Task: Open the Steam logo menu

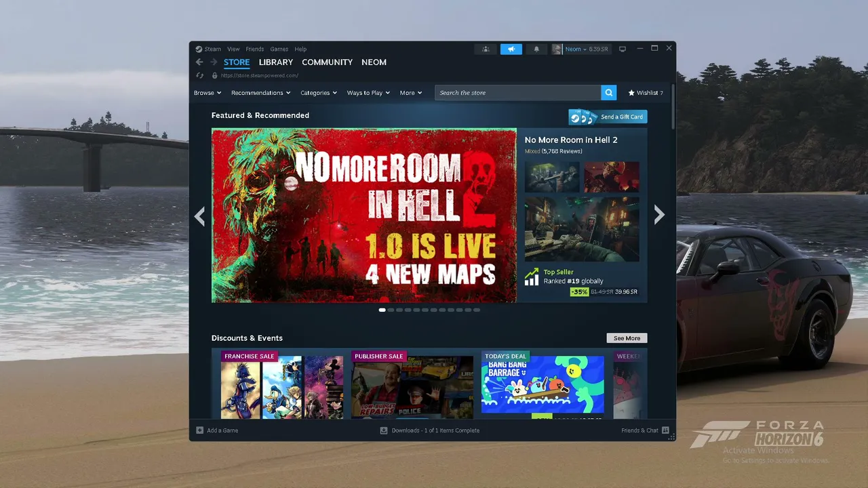Action: click(x=208, y=49)
